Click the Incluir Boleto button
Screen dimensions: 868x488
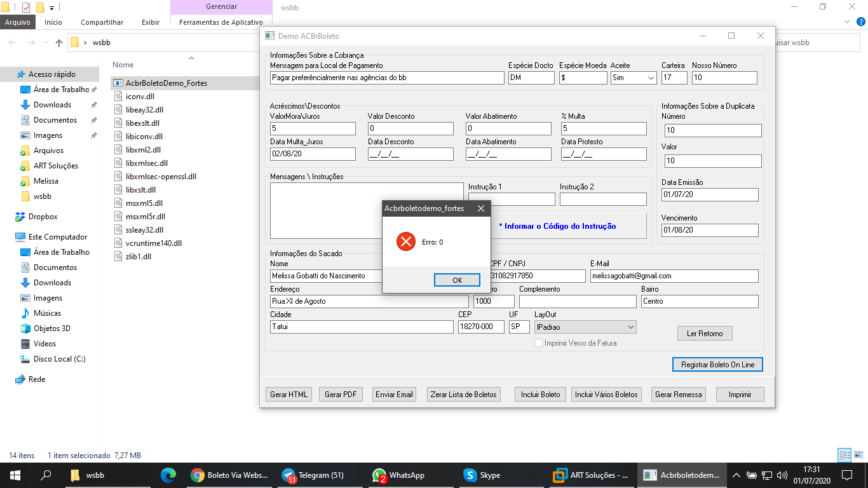pyautogui.click(x=541, y=395)
